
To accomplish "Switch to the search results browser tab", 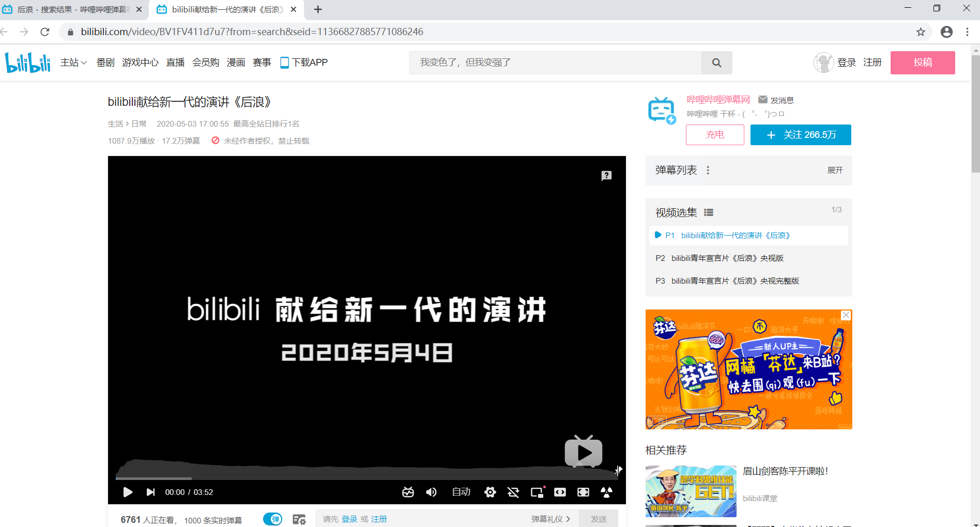I will [72, 9].
